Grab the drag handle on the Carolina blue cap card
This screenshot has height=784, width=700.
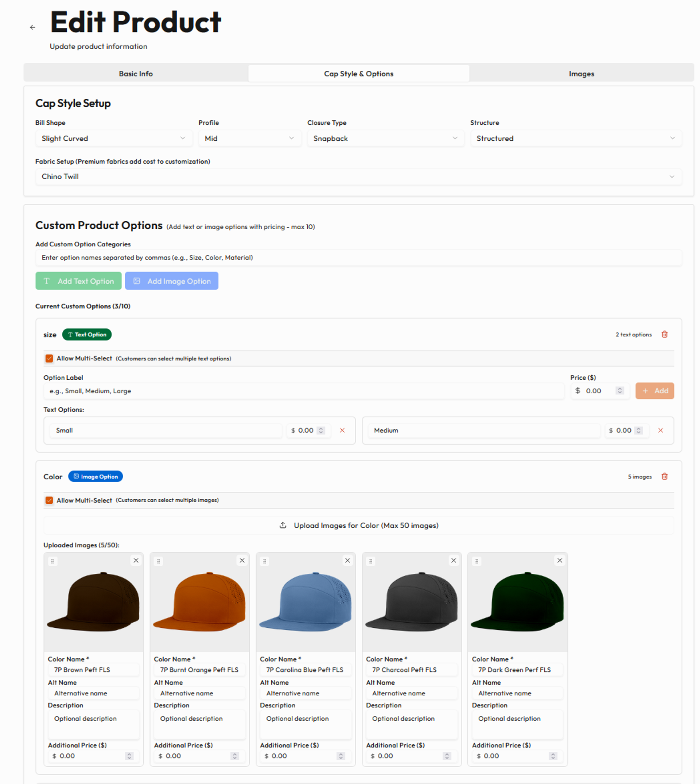265,561
